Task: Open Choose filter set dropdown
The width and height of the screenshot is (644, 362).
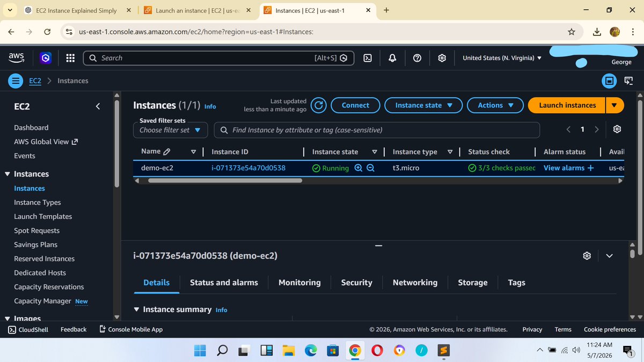Action: coord(170,130)
